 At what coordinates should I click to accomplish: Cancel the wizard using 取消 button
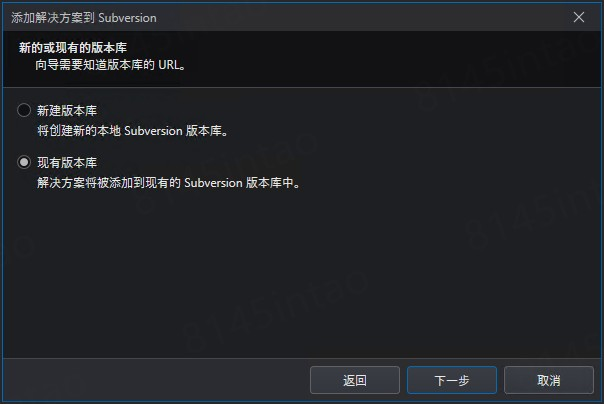tap(549, 380)
